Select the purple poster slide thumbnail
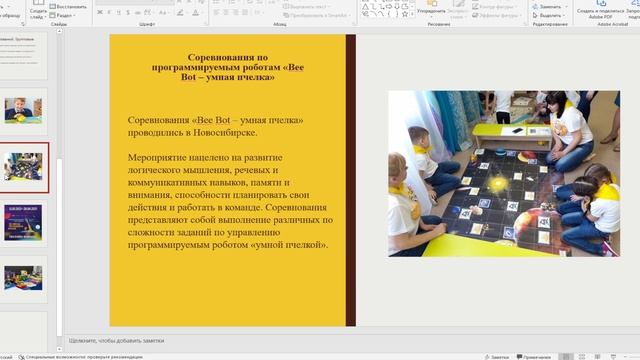Viewport: 640px width, 360px height. tap(23, 222)
